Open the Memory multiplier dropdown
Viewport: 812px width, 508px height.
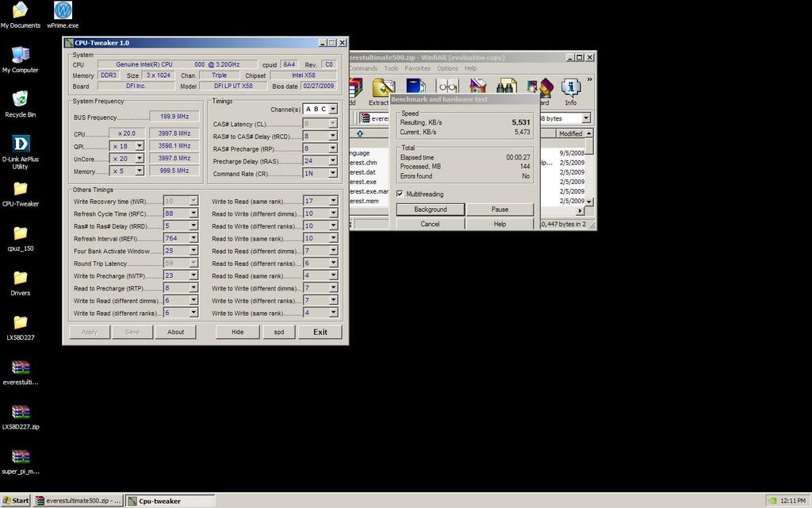pos(140,171)
